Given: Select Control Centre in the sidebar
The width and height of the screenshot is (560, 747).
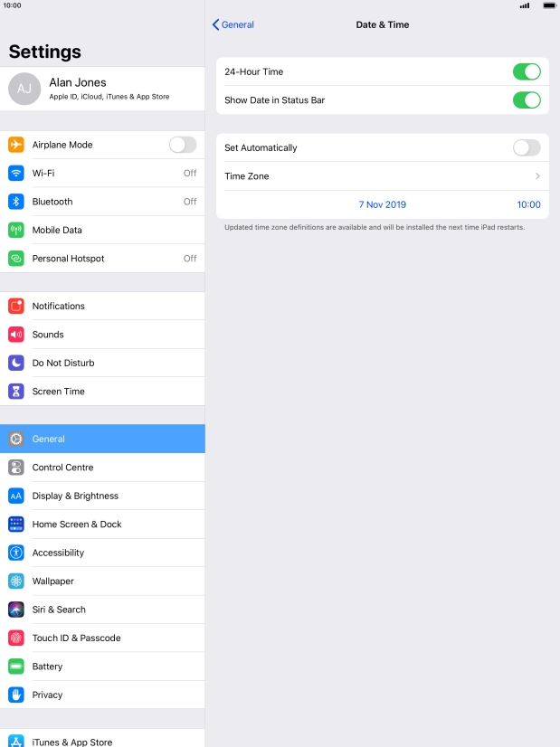Looking at the screenshot, I should [102, 468].
